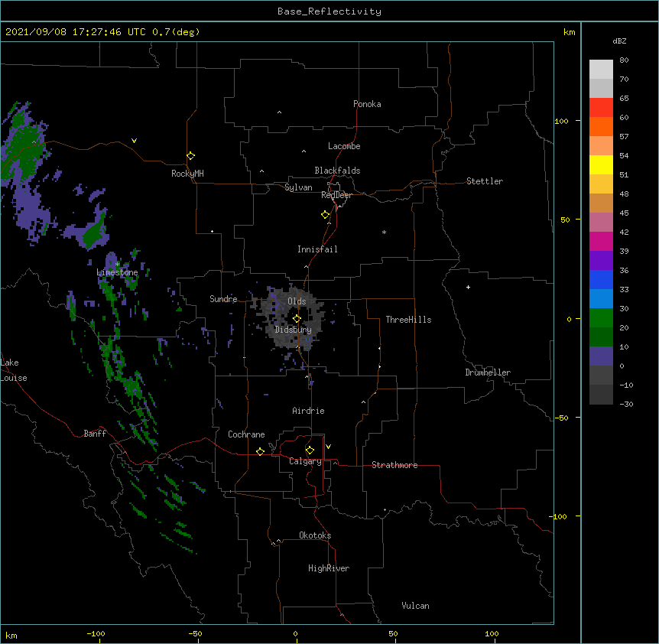The image size is (659, 644).
Task: Click the -100 tick label on the right axis
Action: (x=559, y=516)
